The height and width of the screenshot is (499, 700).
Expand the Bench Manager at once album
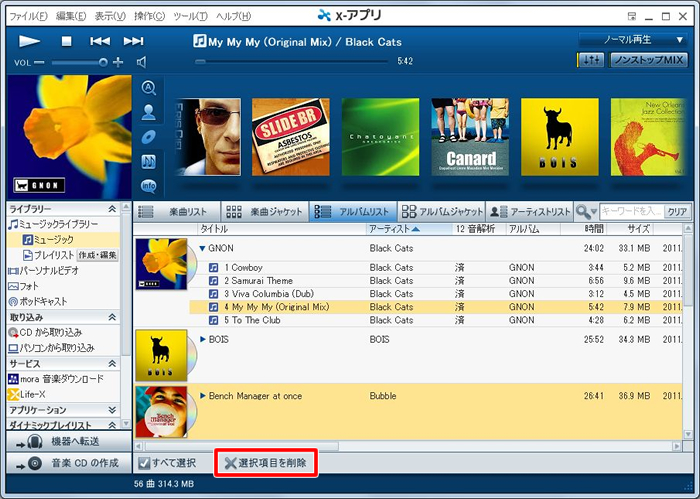[202, 396]
